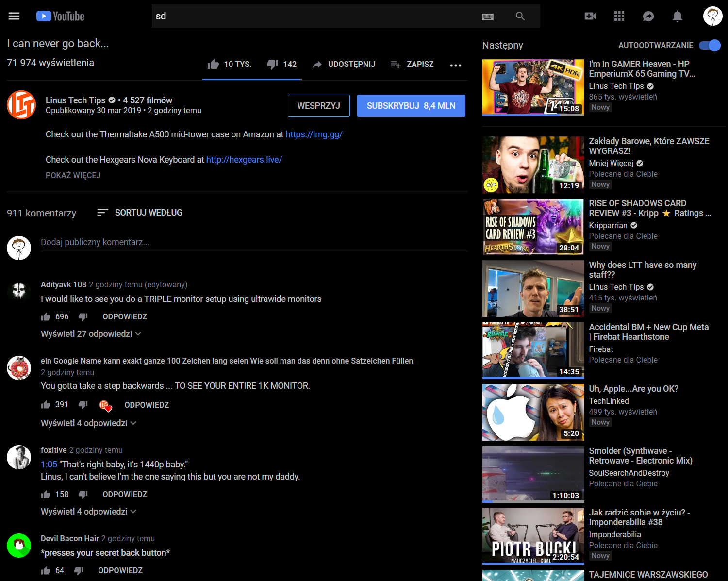This screenshot has width=728, height=581.
Task: Like the video with thumbs-up icon
Action: pyautogui.click(x=213, y=64)
